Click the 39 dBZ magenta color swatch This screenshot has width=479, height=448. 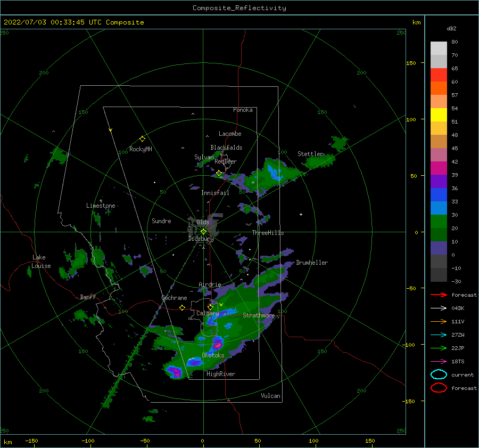click(x=439, y=168)
